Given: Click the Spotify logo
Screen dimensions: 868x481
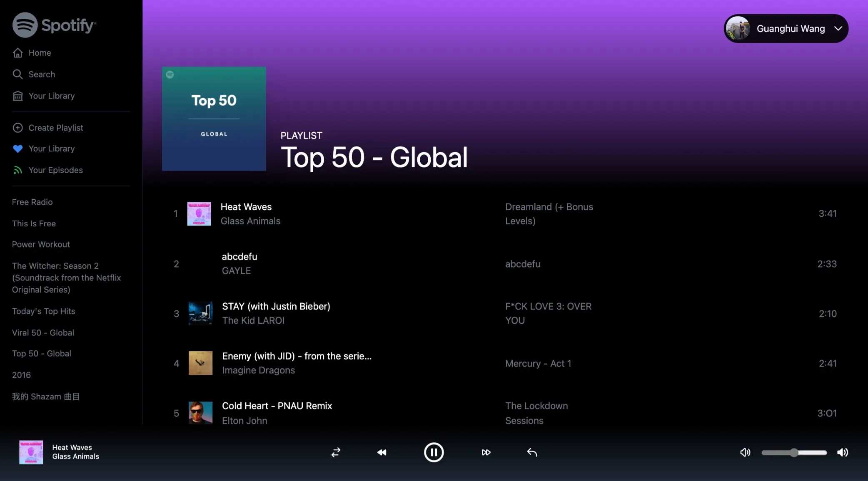Looking at the screenshot, I should pos(54,25).
